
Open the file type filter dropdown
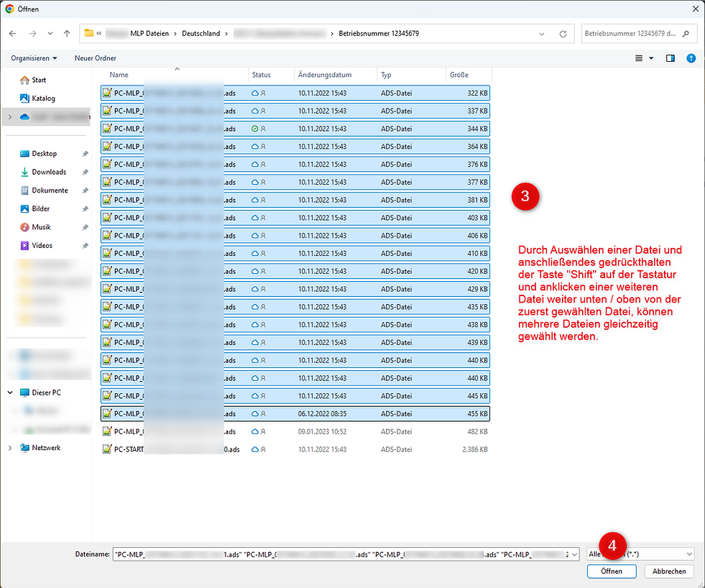[640, 554]
